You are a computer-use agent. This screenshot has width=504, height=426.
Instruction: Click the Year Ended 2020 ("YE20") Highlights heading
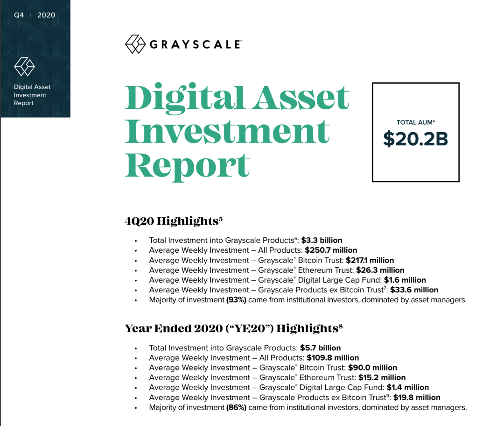click(234, 328)
